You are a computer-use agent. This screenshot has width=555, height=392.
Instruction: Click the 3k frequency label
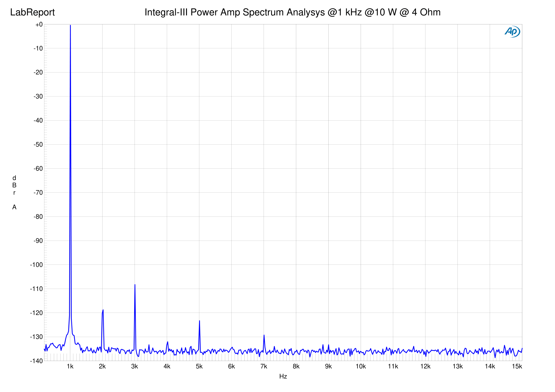(135, 366)
